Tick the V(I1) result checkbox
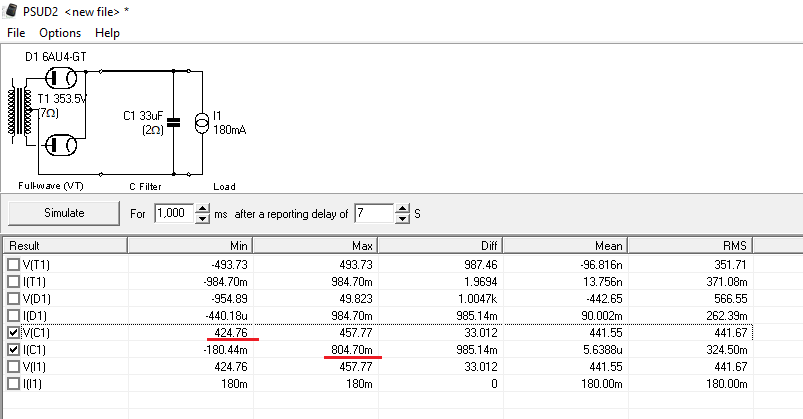The width and height of the screenshot is (803, 419). pyautogui.click(x=14, y=367)
